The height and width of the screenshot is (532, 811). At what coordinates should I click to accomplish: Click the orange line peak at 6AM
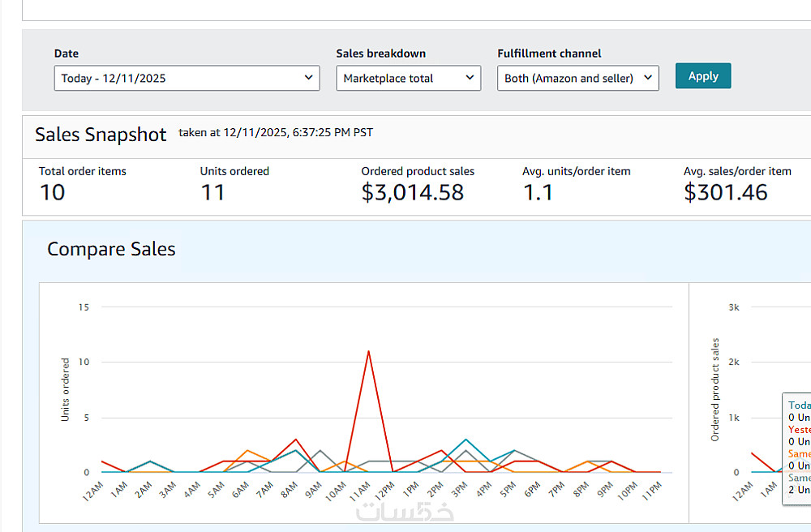click(x=247, y=450)
